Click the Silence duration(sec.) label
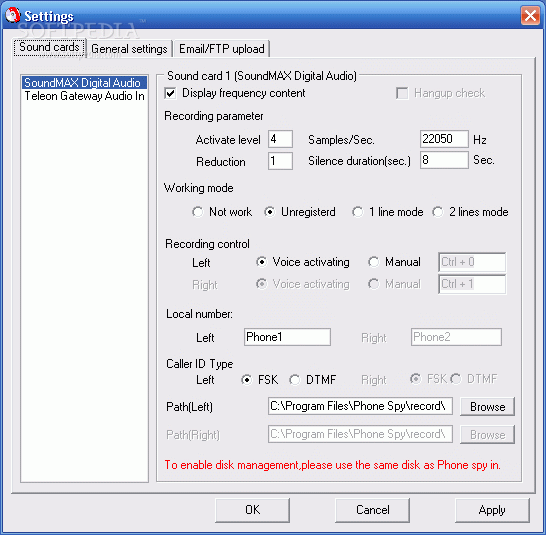546x535 pixels. tap(359, 161)
